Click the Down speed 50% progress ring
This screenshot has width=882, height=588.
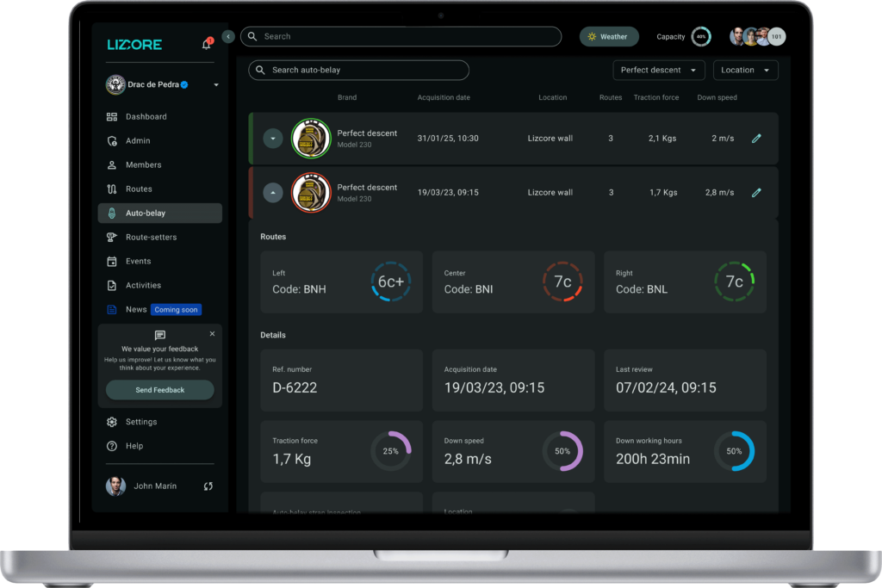[562, 451]
